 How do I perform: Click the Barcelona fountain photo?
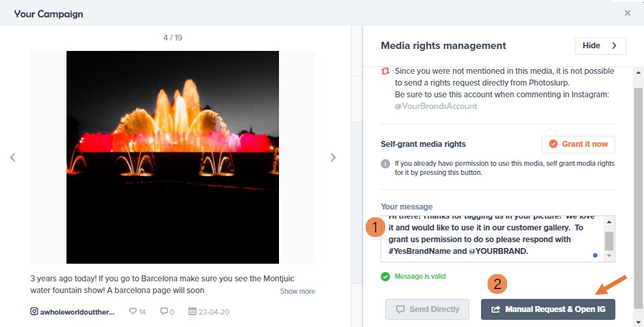click(x=173, y=157)
